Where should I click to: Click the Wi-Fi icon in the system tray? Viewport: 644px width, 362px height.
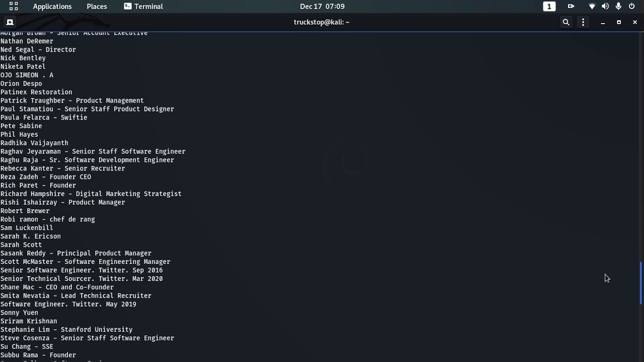click(x=592, y=7)
